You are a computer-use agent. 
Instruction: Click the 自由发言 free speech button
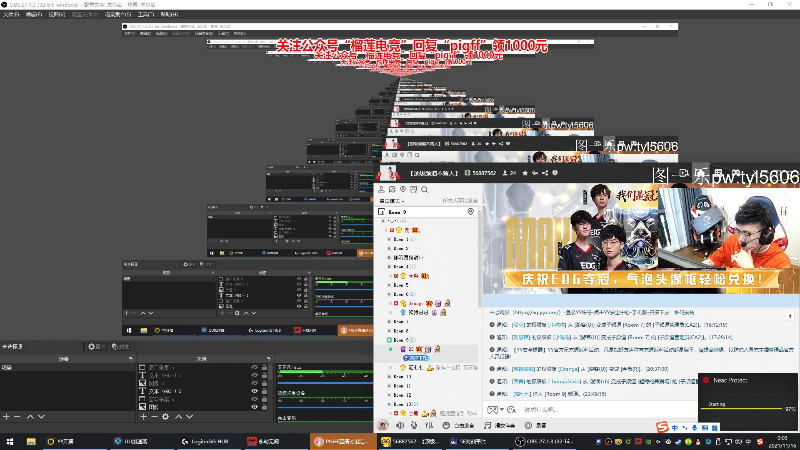[458, 425]
